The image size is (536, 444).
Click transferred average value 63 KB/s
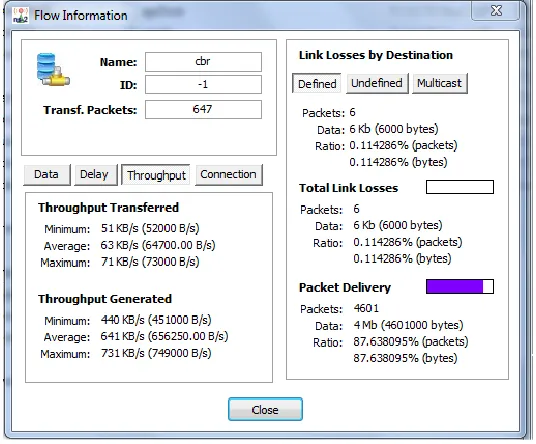(158, 245)
